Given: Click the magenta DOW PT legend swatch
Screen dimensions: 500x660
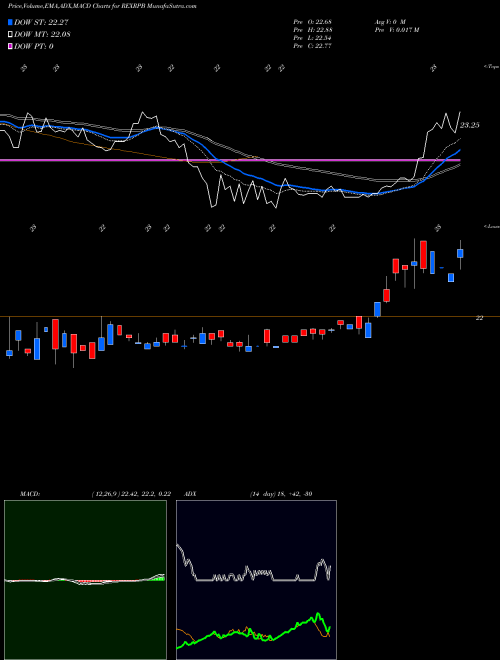Looking at the screenshot, I should [x=10, y=46].
